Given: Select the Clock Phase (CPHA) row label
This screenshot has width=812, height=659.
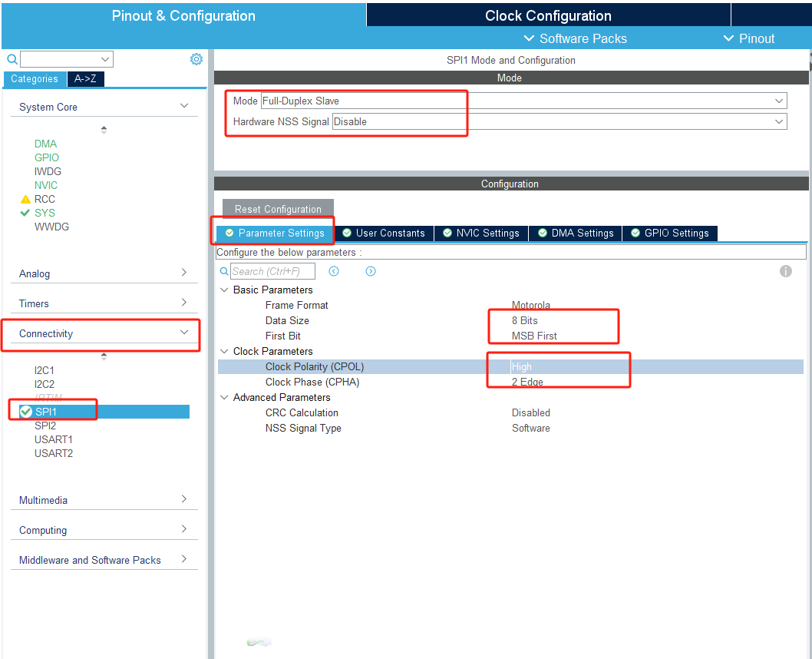Looking at the screenshot, I should pos(312,382).
